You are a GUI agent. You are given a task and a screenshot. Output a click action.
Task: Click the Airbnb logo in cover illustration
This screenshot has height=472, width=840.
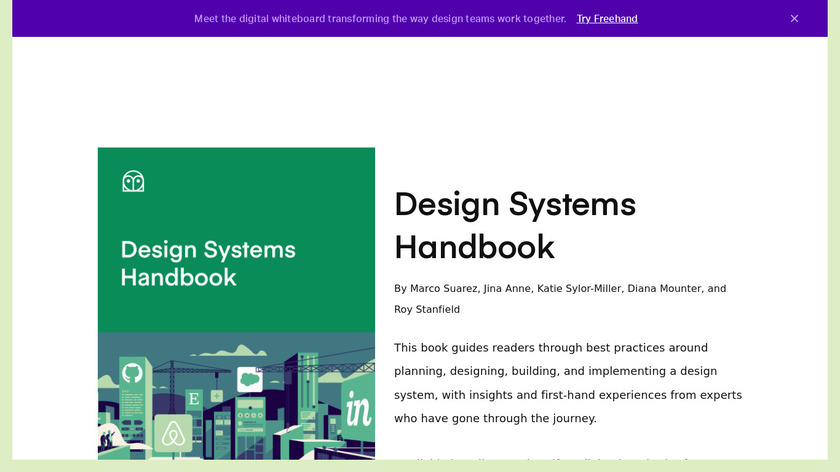[173, 433]
